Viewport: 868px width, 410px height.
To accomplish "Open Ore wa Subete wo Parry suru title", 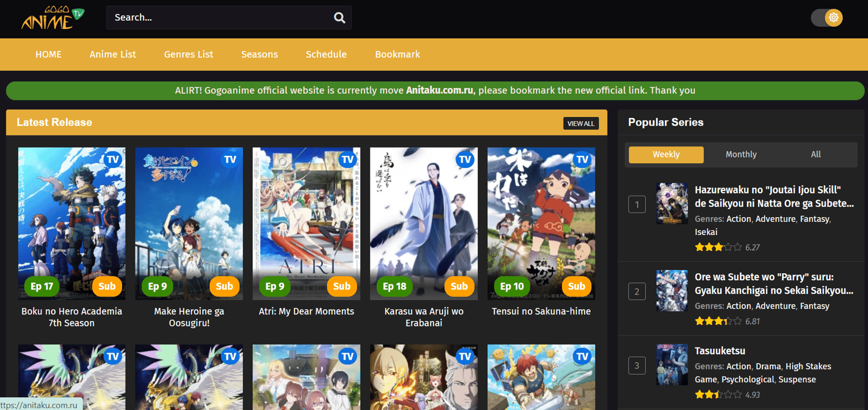I will pos(774,284).
